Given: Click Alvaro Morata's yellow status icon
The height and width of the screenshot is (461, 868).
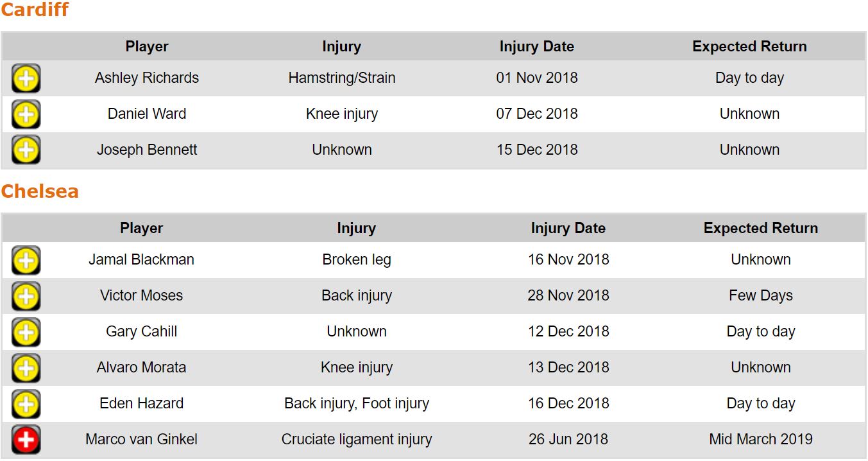Looking at the screenshot, I should (26, 369).
